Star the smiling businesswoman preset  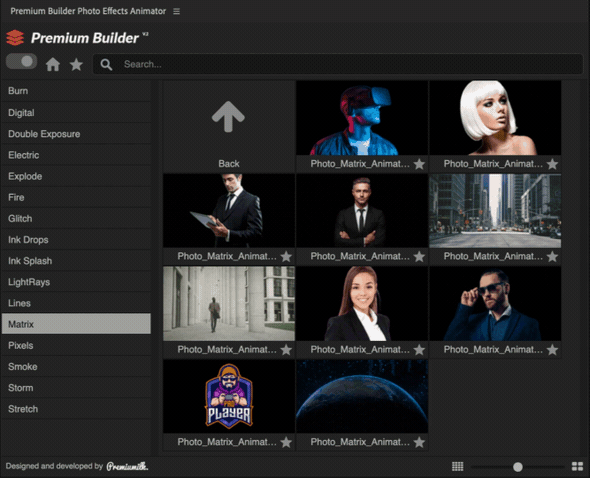click(419, 350)
